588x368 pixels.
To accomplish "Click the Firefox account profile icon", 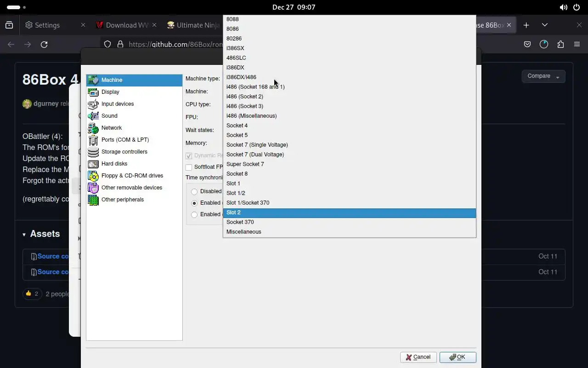I will (544, 44).
